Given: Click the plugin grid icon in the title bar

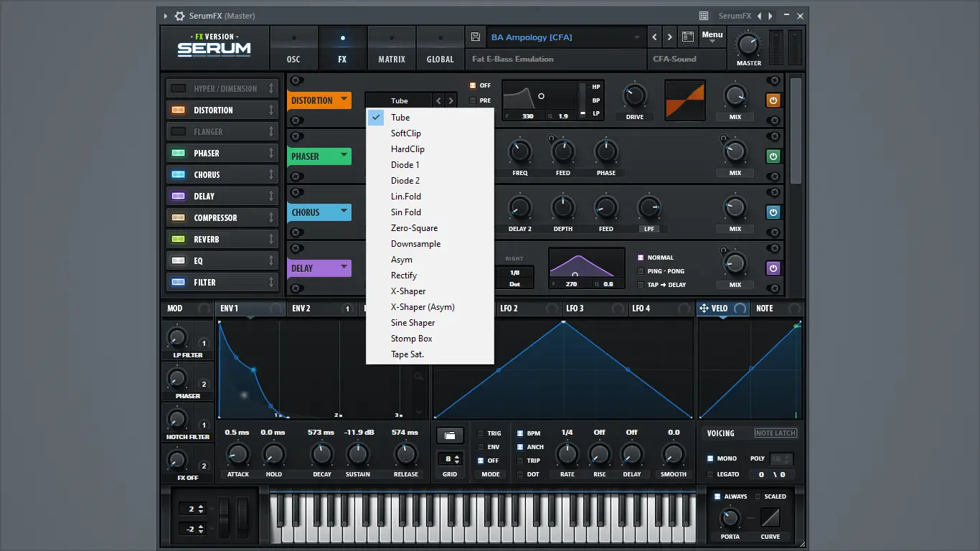Looking at the screenshot, I should coord(705,16).
